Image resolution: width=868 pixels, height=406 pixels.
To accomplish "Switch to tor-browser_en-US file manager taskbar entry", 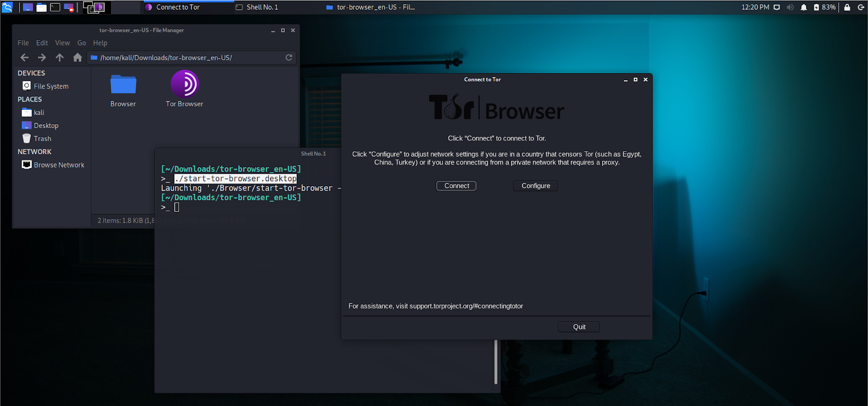I will click(371, 7).
